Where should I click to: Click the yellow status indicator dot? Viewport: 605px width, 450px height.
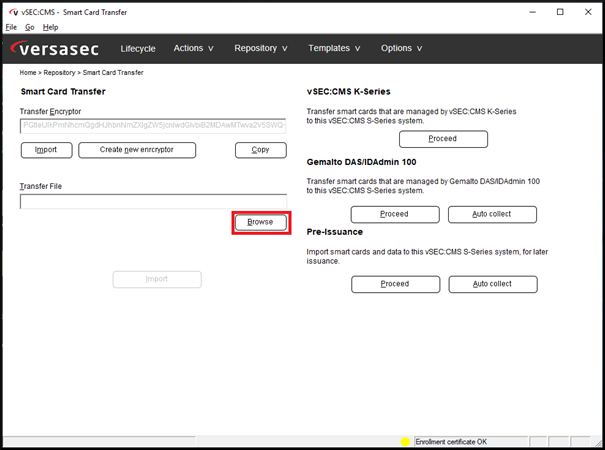point(405,442)
